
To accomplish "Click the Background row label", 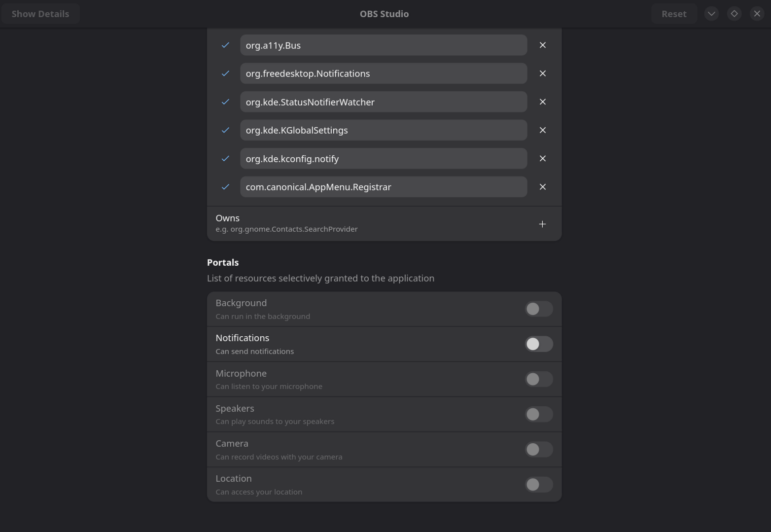I will 241,303.
